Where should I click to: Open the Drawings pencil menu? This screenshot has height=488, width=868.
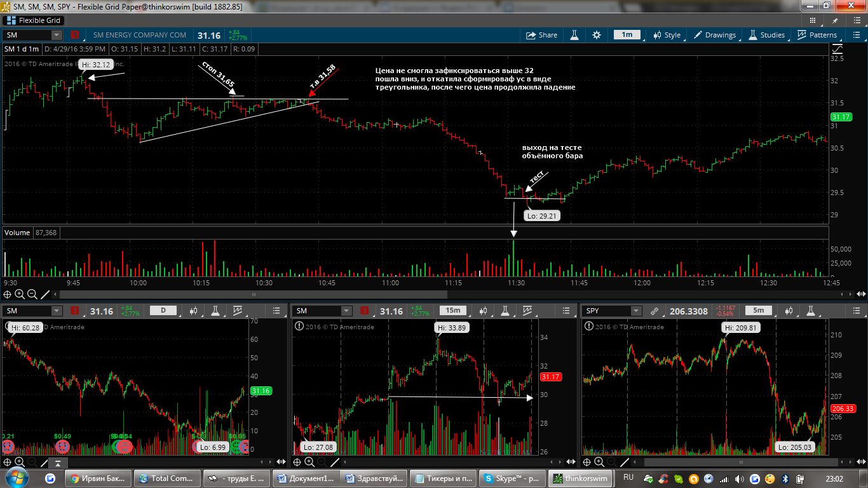pyautogui.click(x=715, y=35)
